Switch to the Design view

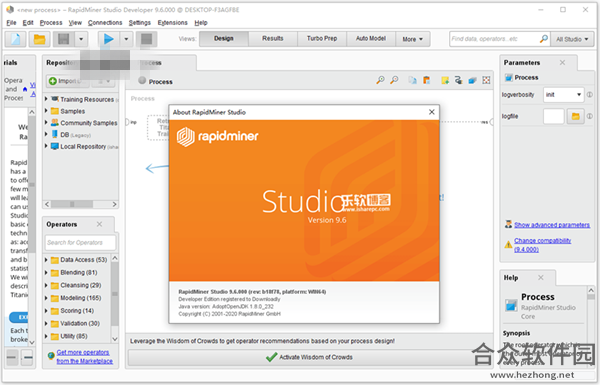coord(224,39)
